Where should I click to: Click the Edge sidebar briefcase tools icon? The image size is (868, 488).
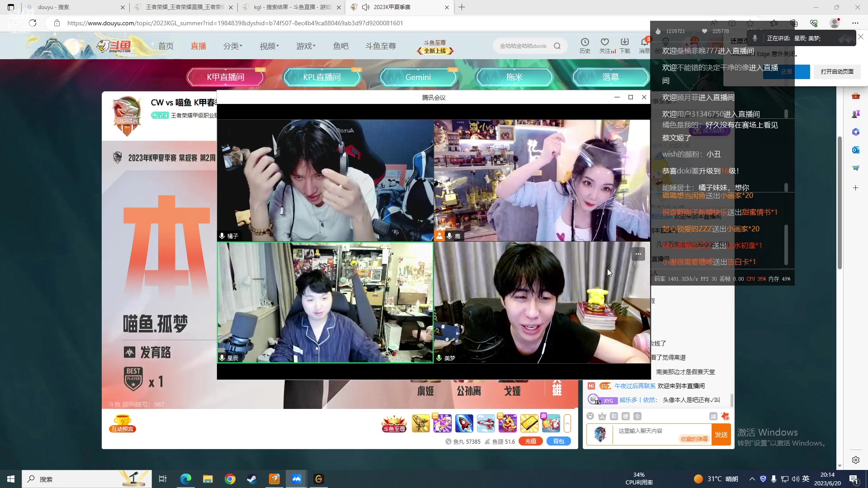pyautogui.click(x=855, y=96)
